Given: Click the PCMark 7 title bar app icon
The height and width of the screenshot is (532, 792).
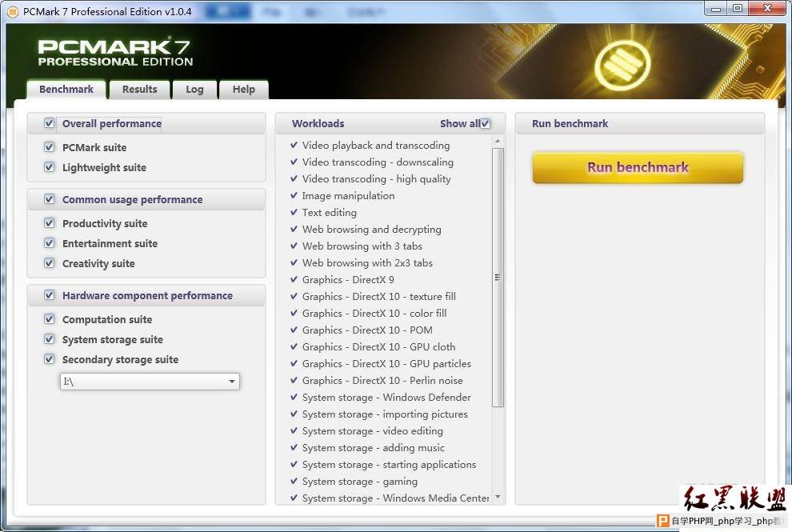Looking at the screenshot, I should point(13,11).
